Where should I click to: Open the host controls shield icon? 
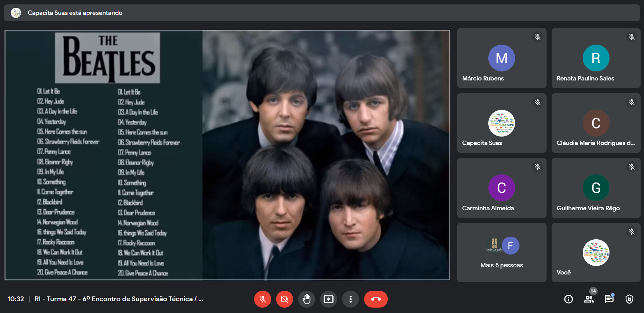[x=629, y=299]
